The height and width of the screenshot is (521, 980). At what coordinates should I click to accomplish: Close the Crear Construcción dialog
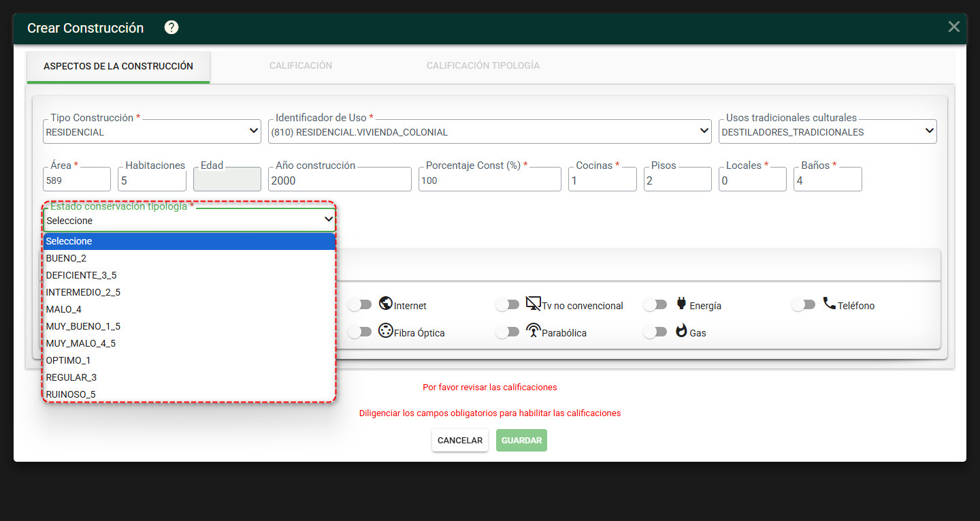pos(954,27)
